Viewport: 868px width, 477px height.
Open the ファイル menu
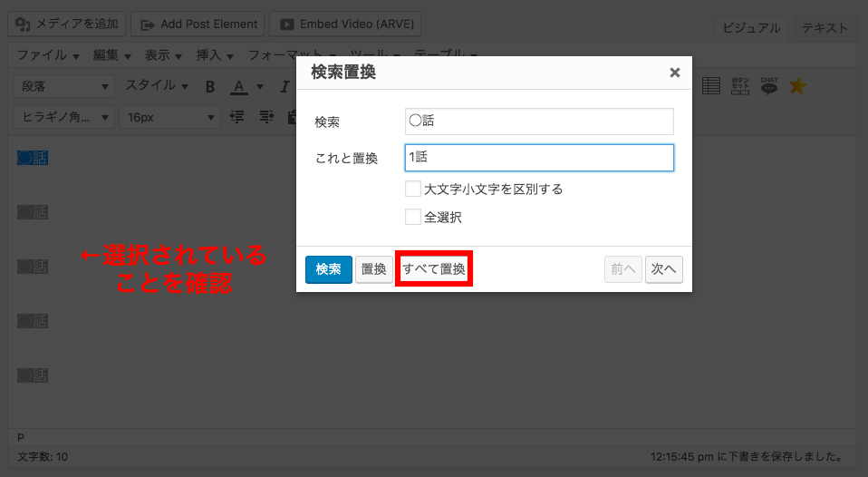[48, 55]
